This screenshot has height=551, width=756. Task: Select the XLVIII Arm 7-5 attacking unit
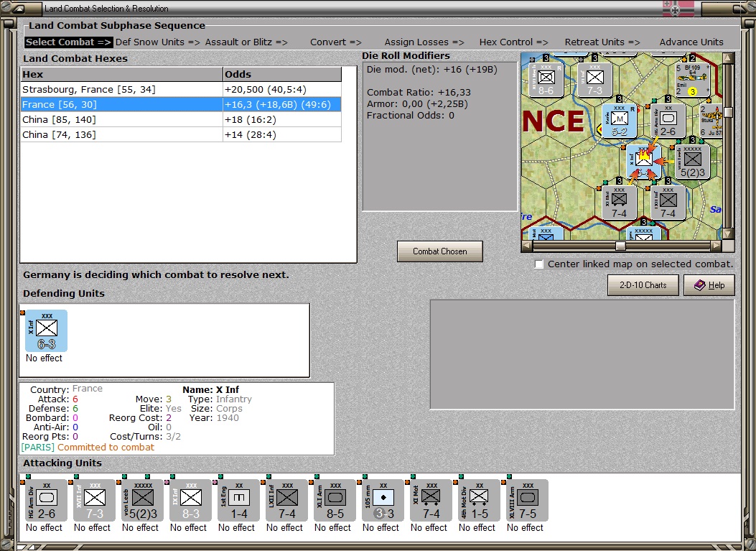(x=528, y=500)
